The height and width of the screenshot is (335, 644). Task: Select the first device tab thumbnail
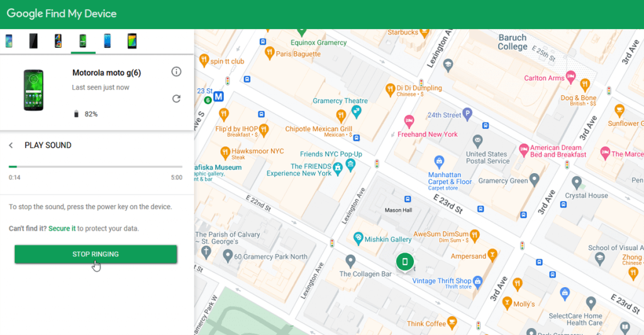(x=9, y=41)
